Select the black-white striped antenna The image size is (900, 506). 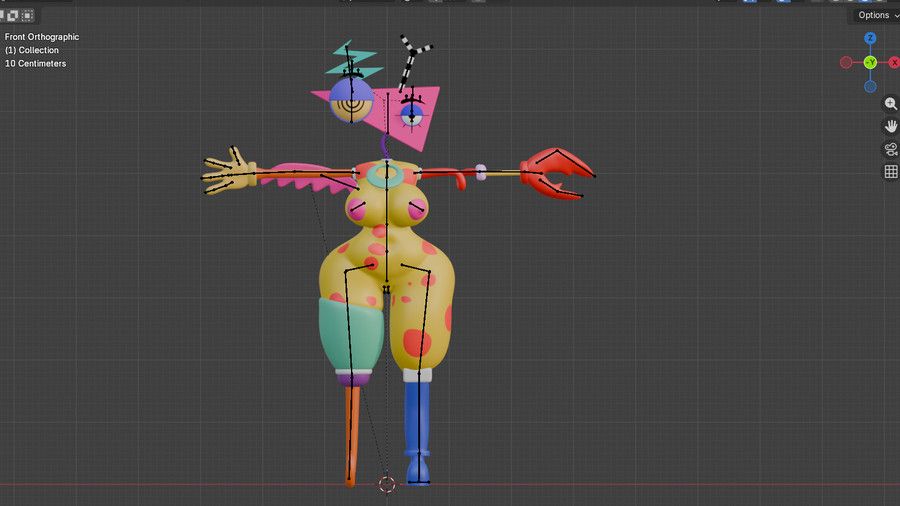point(412,62)
